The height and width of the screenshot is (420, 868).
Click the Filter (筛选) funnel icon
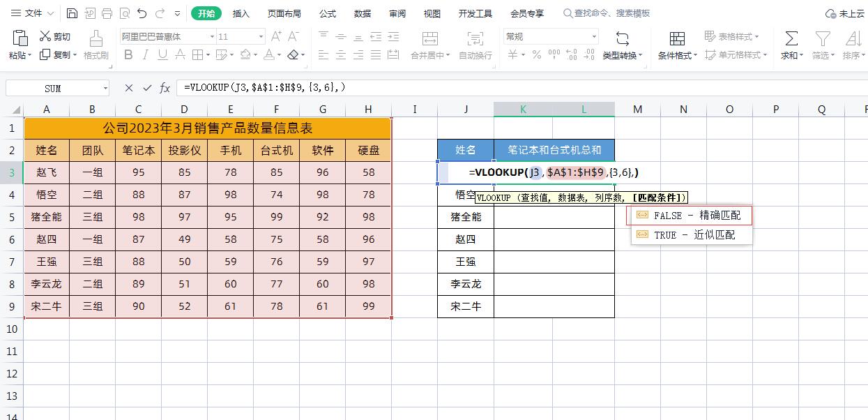tap(823, 38)
